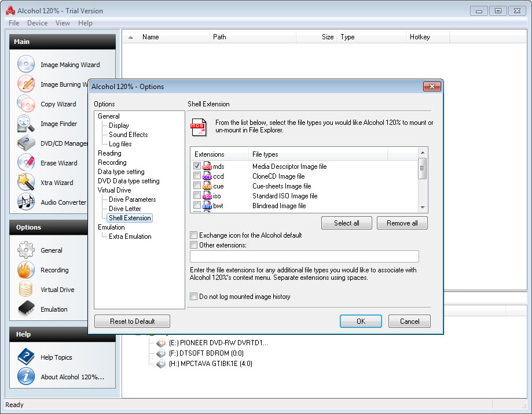Screen dimensions: 532x414
Task: Select Drive Parameters tree item
Action: point(133,199)
